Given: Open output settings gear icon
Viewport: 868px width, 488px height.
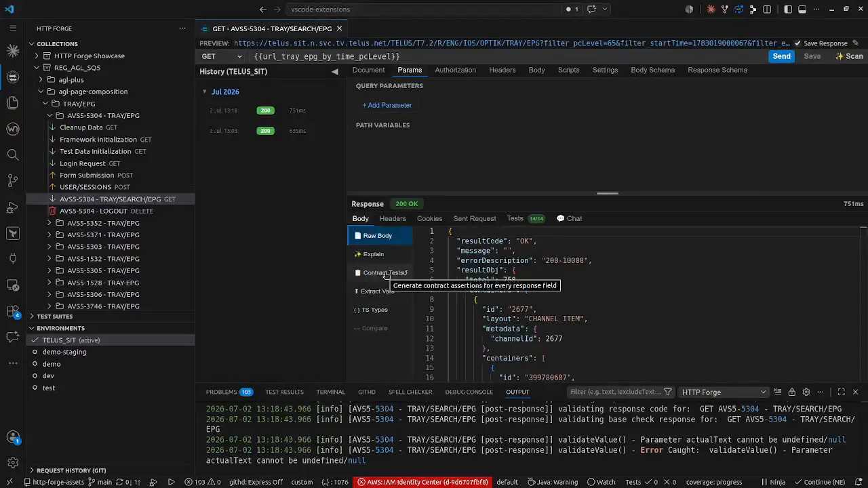Looking at the screenshot, I should [x=806, y=392].
